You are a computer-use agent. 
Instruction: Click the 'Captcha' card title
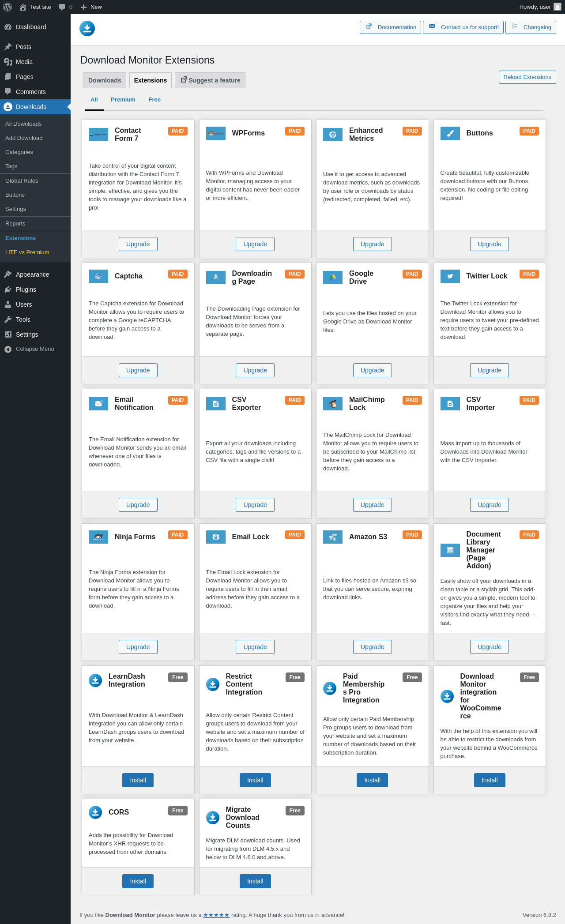tap(128, 276)
